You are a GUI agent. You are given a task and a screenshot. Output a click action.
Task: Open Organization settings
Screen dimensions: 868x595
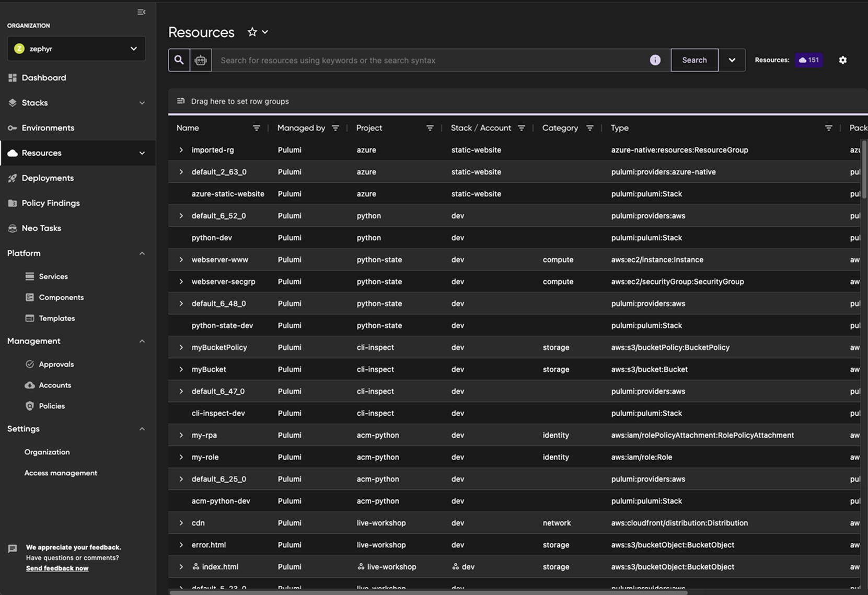[x=47, y=452]
